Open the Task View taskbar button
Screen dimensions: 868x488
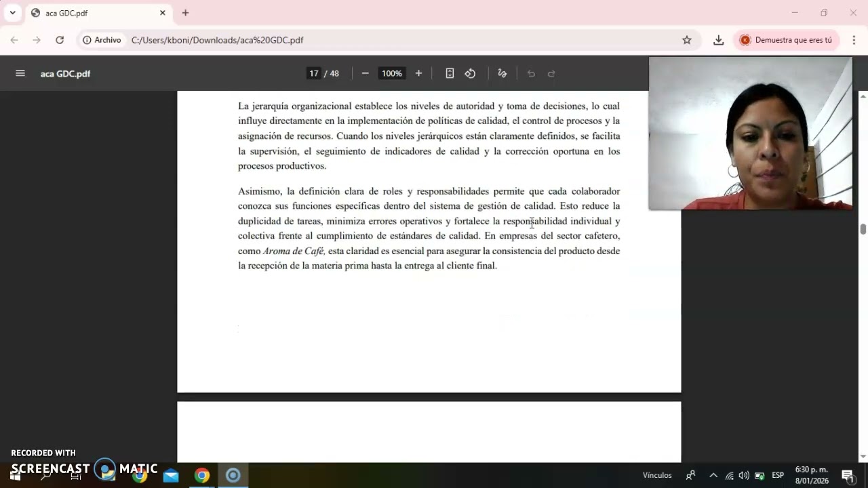(76, 476)
